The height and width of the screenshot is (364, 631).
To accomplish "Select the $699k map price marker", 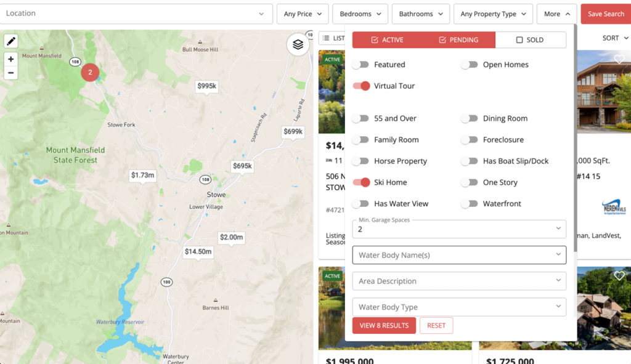I will coord(293,132).
